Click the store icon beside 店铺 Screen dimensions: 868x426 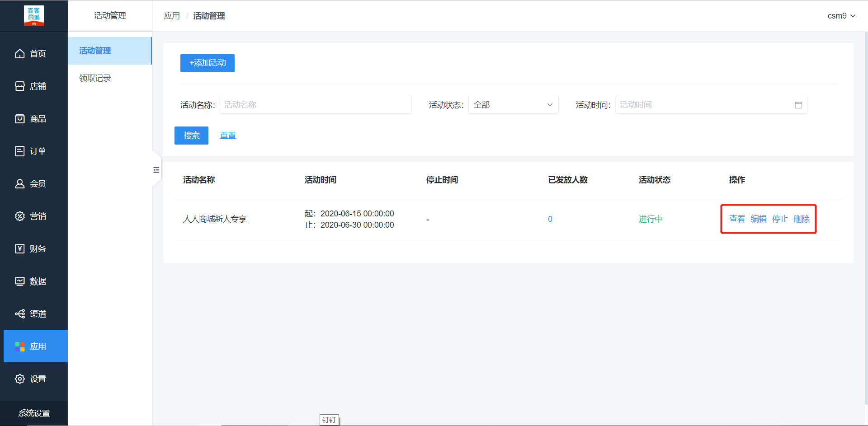pyautogui.click(x=20, y=86)
